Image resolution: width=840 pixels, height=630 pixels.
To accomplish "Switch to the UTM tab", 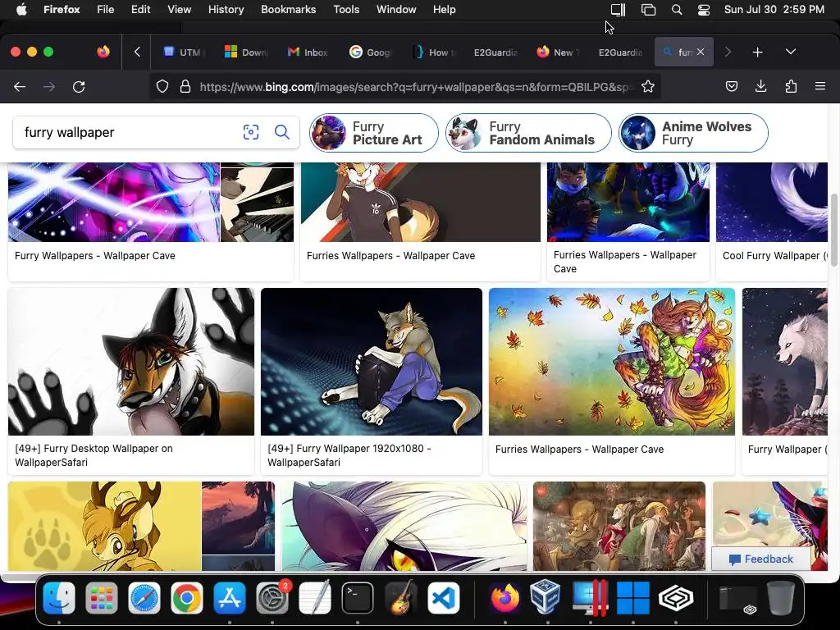I will tap(183, 52).
